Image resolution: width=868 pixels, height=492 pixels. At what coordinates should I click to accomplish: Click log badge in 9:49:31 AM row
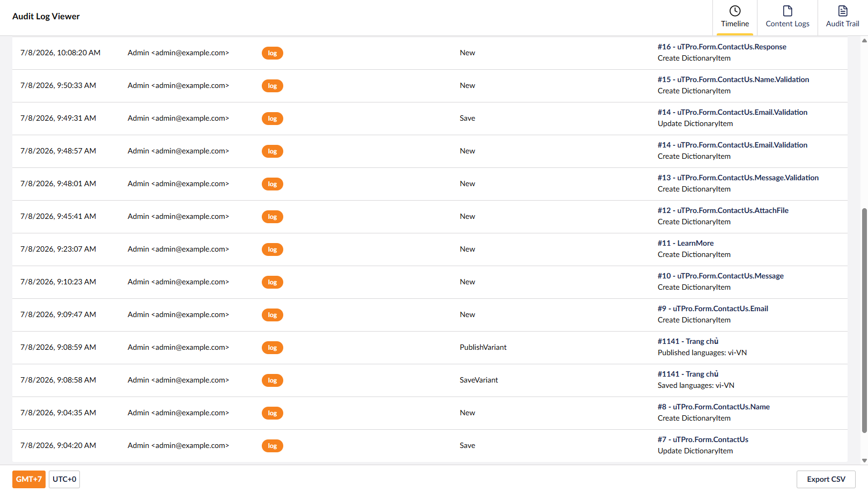click(x=273, y=119)
